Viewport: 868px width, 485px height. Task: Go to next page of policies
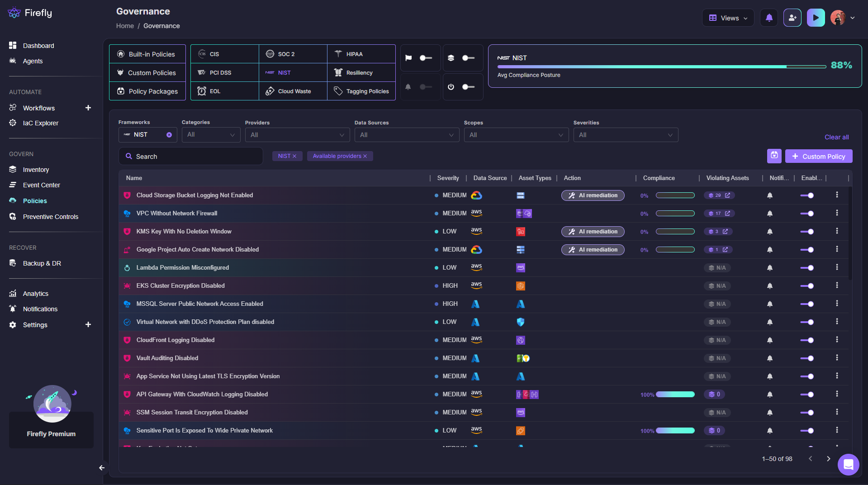(x=828, y=459)
